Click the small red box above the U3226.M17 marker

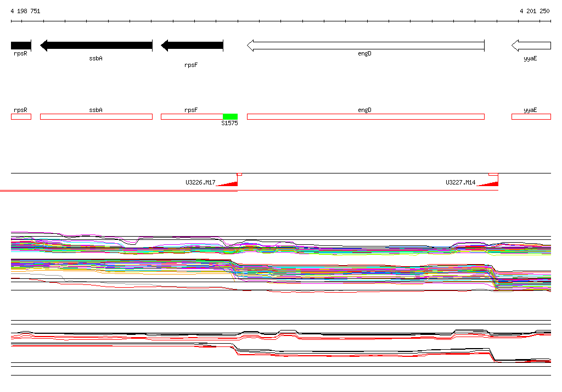(240, 174)
